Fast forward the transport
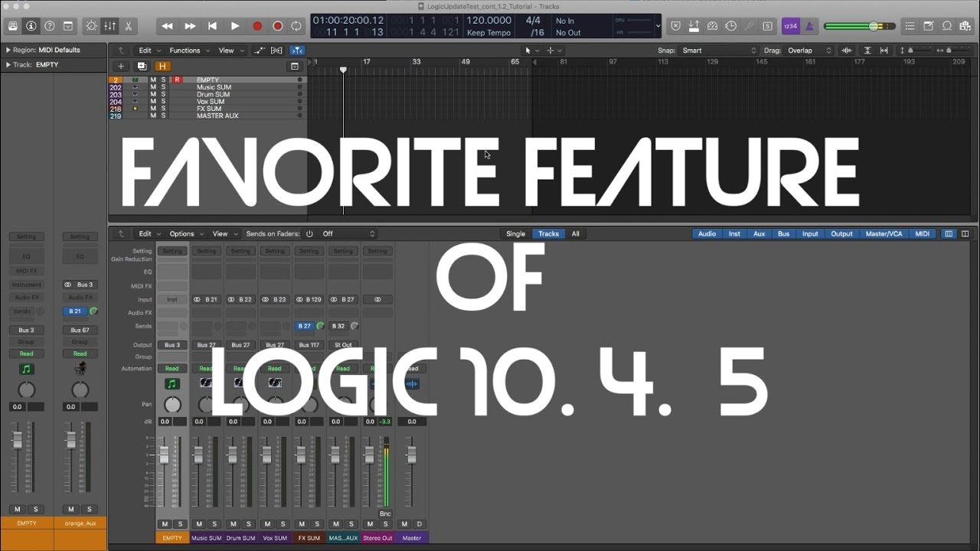 [190, 26]
